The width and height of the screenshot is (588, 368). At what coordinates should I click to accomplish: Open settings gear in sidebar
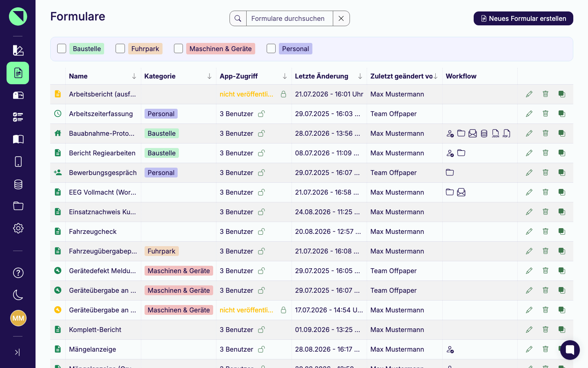18,228
